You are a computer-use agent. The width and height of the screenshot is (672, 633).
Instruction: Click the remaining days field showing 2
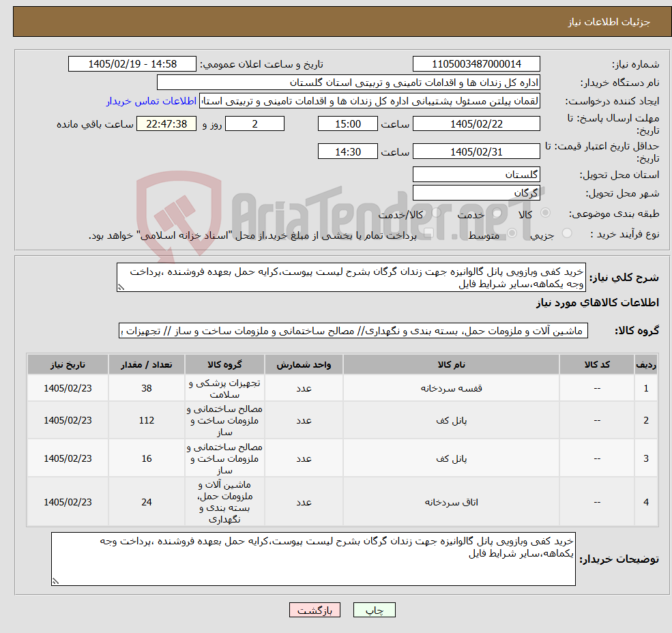pyautogui.click(x=254, y=124)
